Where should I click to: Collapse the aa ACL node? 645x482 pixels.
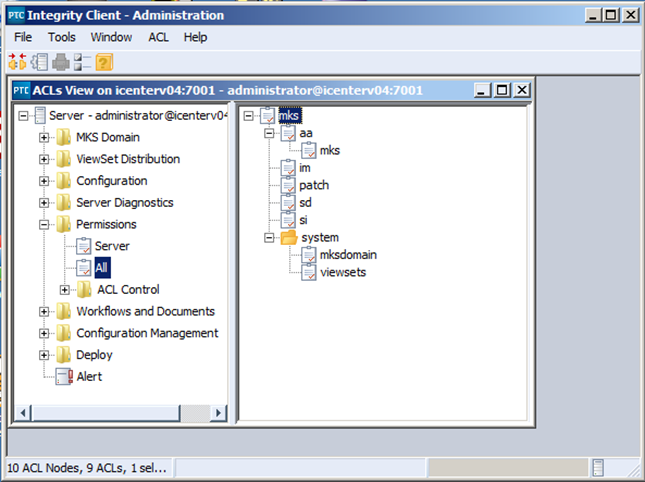click(269, 133)
